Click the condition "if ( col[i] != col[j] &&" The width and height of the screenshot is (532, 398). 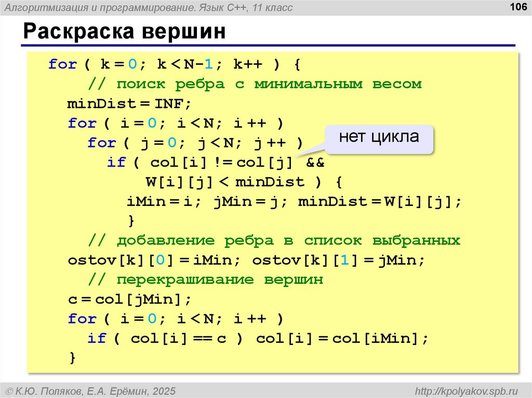pos(216,162)
